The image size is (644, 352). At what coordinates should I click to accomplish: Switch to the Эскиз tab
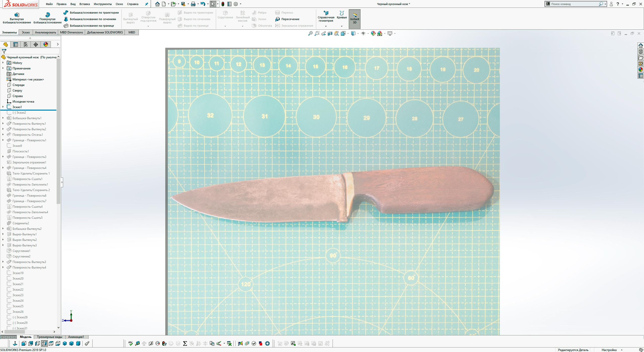[25, 32]
